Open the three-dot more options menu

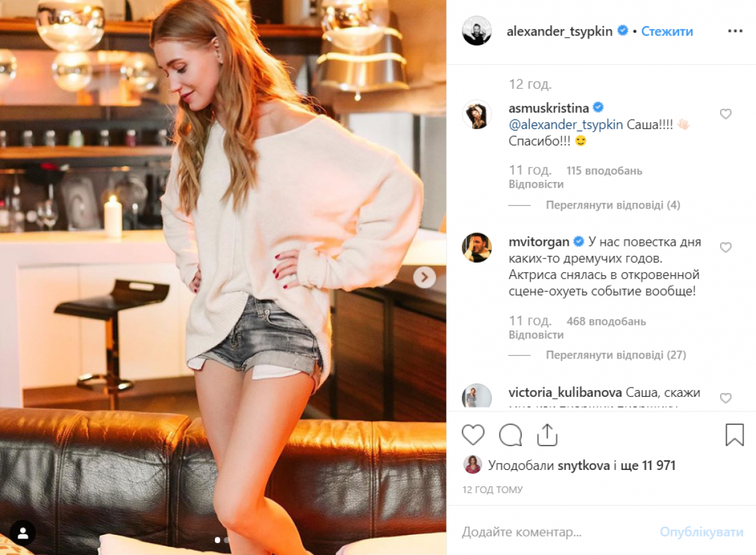click(x=735, y=31)
